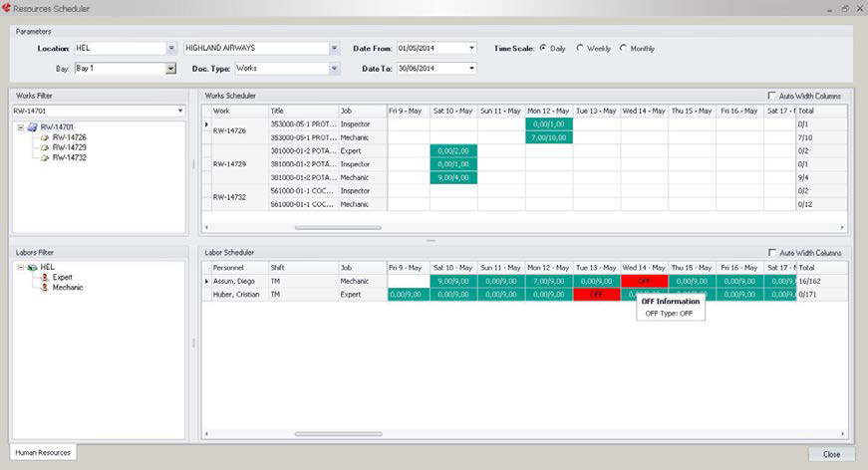
Task: Select the Weekly time scale option
Action: pyautogui.click(x=581, y=48)
